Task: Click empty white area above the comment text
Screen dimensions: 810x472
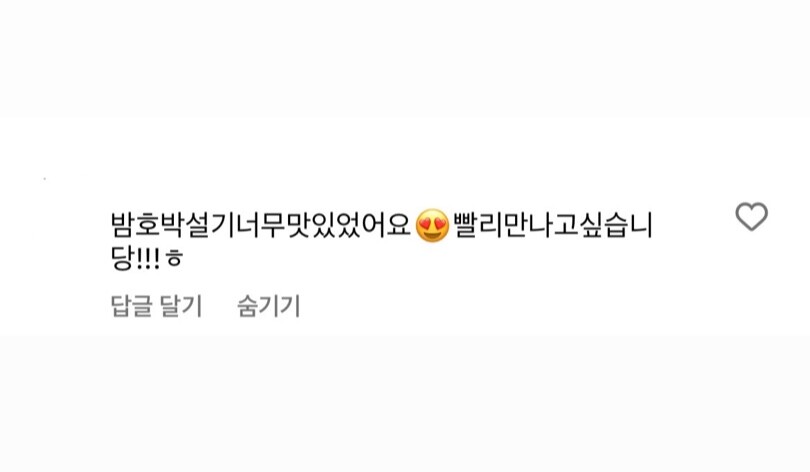Action: point(405,160)
